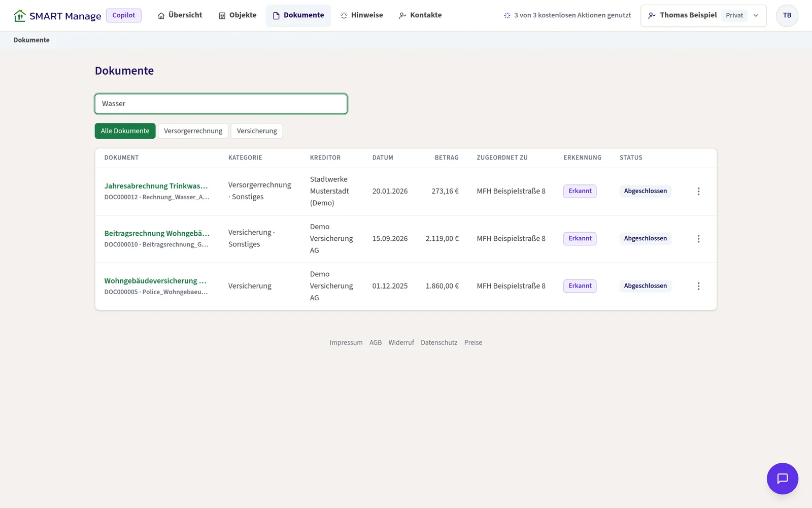The width and height of the screenshot is (812, 508).
Task: Click the Erkannt badge in the 273,16 € row
Action: 580,191
